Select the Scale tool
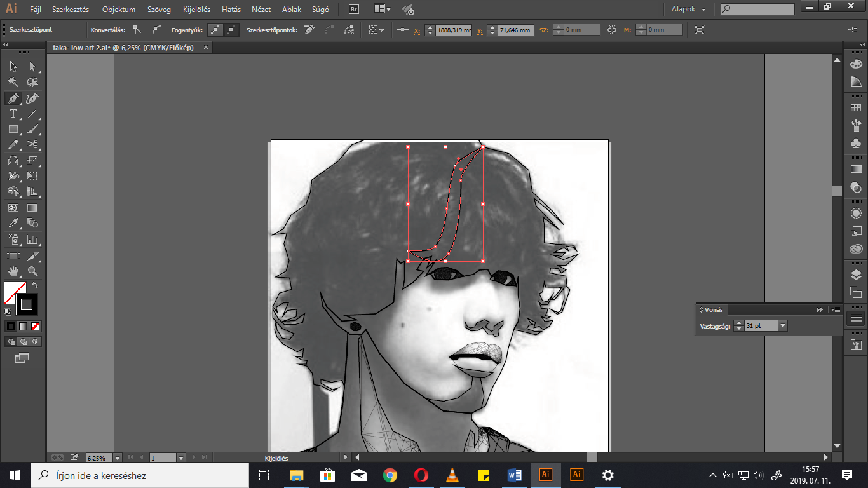 click(x=32, y=161)
